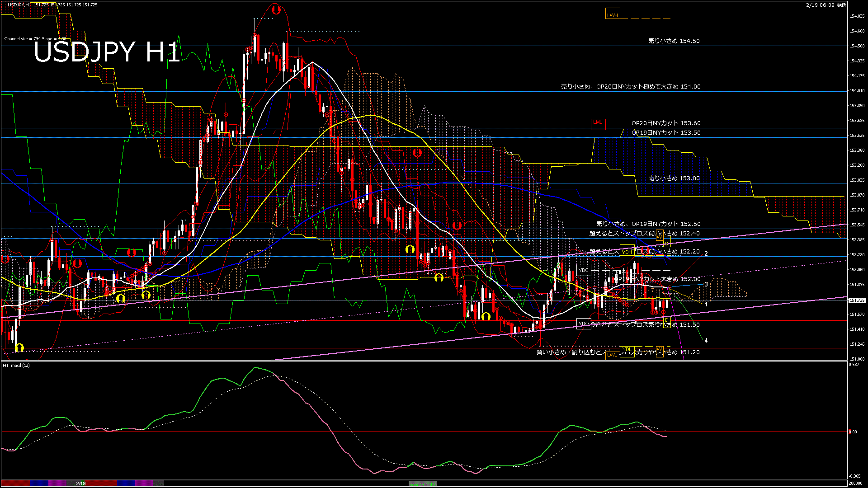The image size is (868, 488).
Task: Click the current price tag 151.725
Action: pos(857,300)
